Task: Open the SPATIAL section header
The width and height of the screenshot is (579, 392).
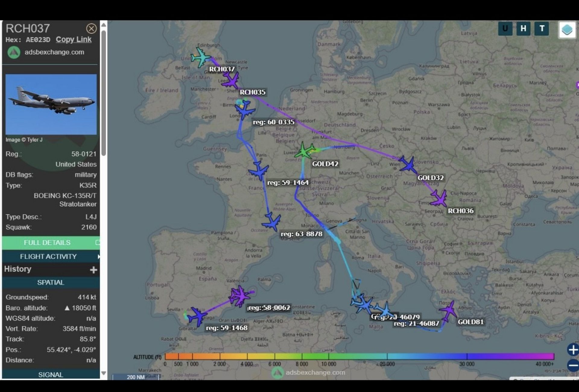Action: [51, 283]
